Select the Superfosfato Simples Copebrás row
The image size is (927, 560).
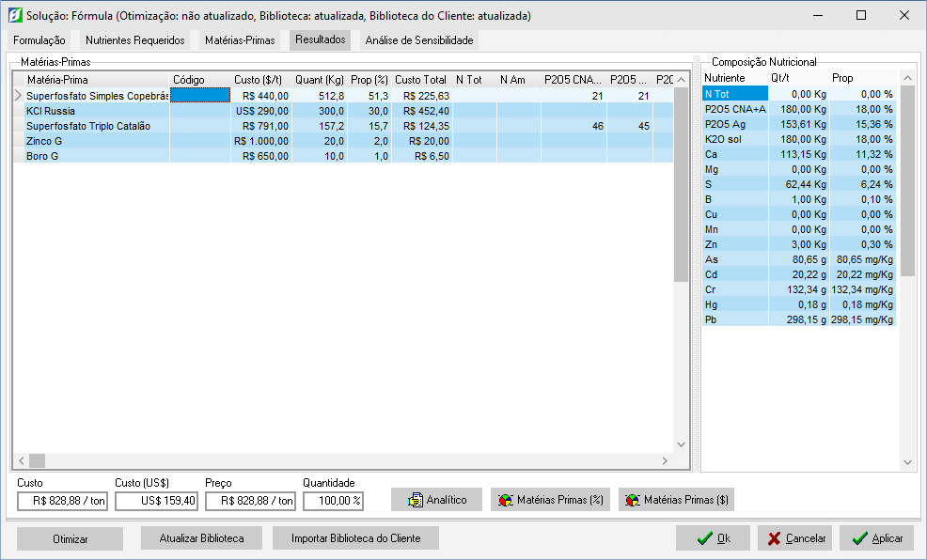click(x=343, y=96)
